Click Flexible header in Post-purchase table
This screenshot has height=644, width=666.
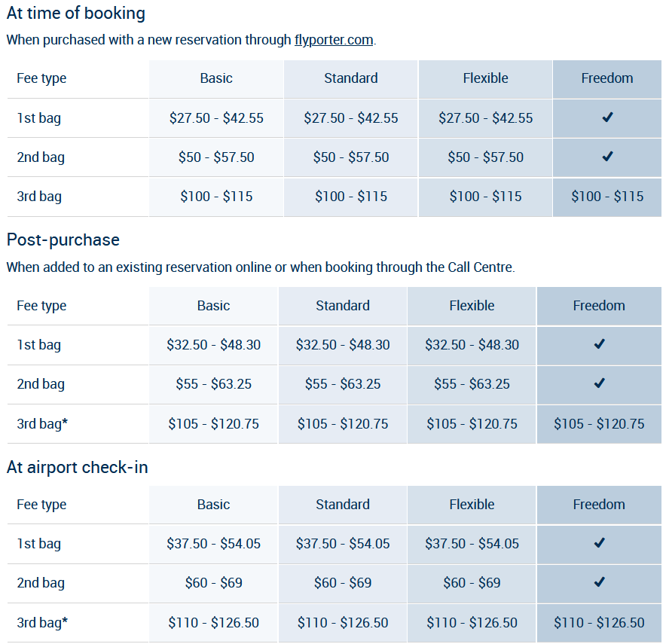[472, 306]
